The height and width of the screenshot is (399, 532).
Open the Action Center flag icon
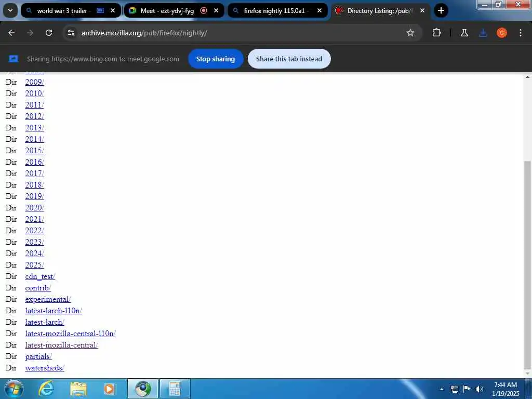tap(467, 389)
